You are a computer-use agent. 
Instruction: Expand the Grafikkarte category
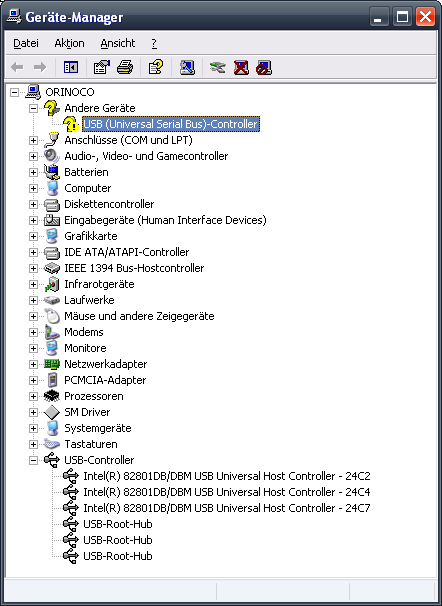tap(34, 236)
